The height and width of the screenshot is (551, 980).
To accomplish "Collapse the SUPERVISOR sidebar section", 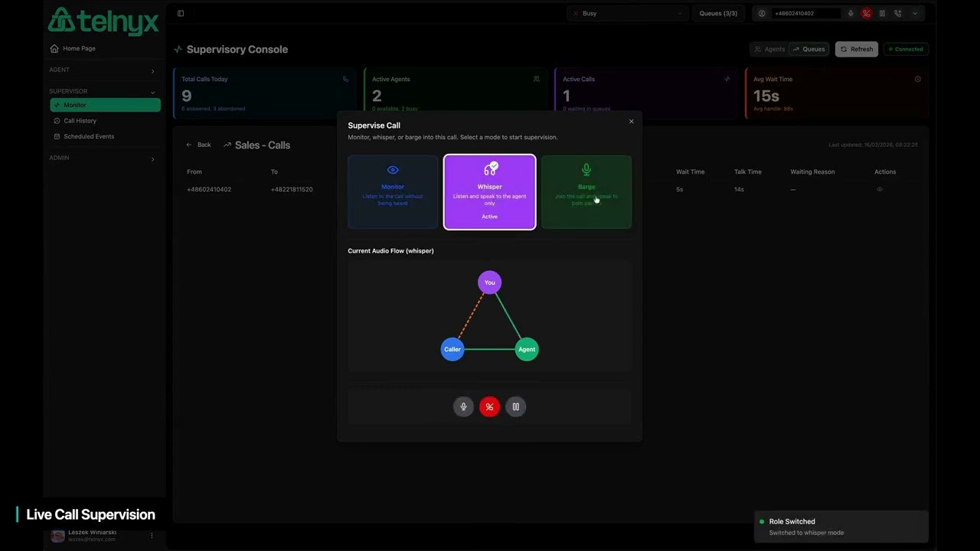I will click(105, 92).
